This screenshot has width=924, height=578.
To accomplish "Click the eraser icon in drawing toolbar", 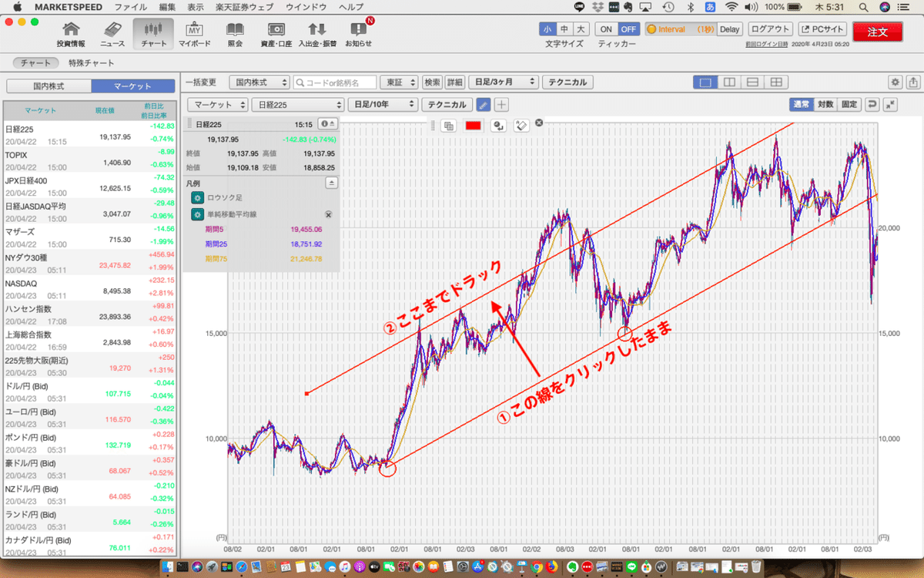I will click(521, 125).
